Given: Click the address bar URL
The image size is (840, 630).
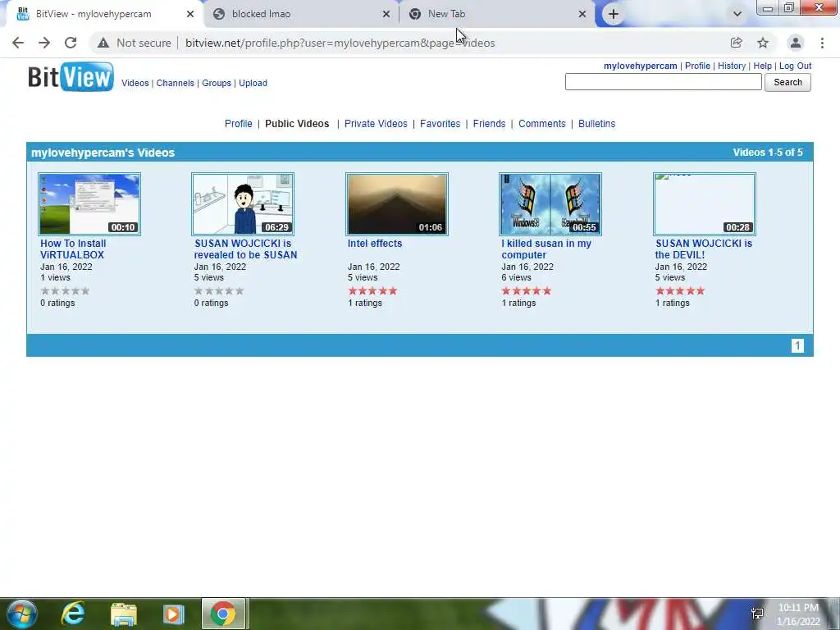Looking at the screenshot, I should pyautogui.click(x=340, y=43).
